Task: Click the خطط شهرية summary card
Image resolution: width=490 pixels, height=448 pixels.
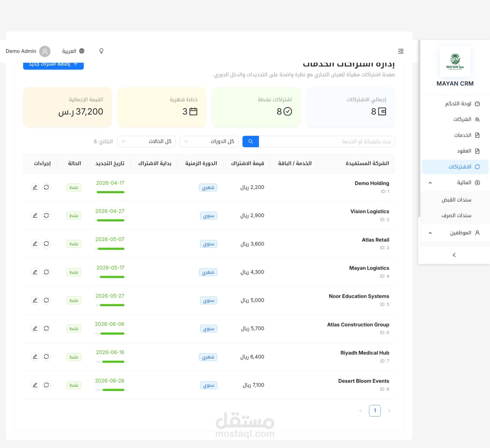Action: [x=162, y=107]
